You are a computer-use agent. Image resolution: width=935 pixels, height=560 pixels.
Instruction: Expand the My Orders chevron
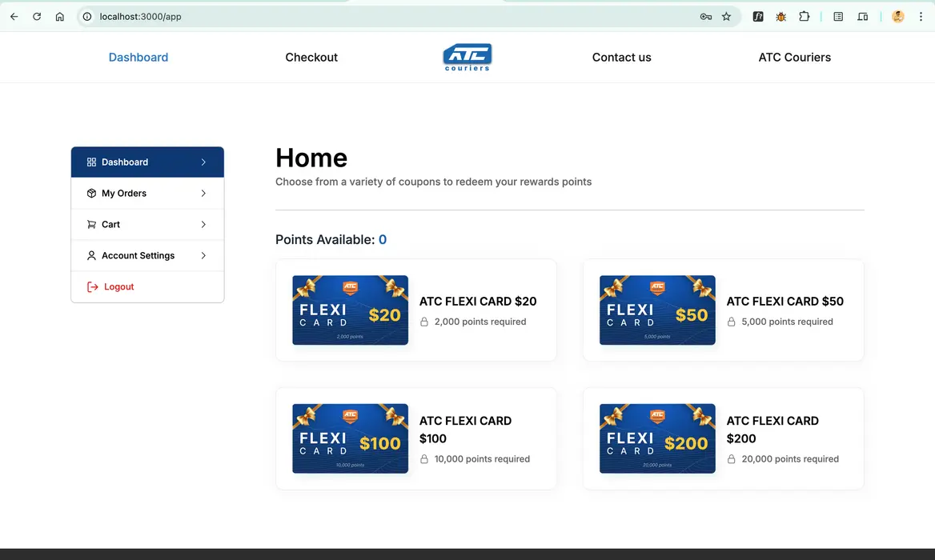(x=203, y=193)
